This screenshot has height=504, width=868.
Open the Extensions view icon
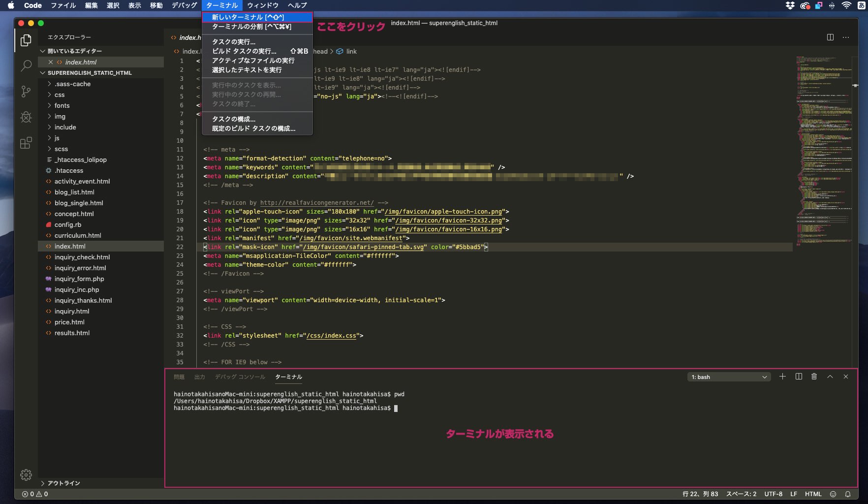pyautogui.click(x=26, y=143)
